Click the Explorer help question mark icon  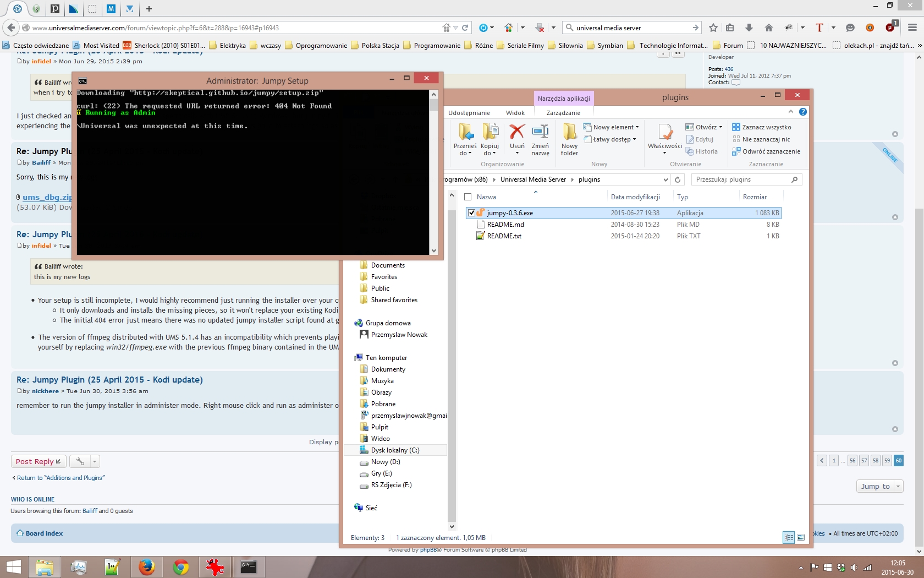(x=803, y=112)
